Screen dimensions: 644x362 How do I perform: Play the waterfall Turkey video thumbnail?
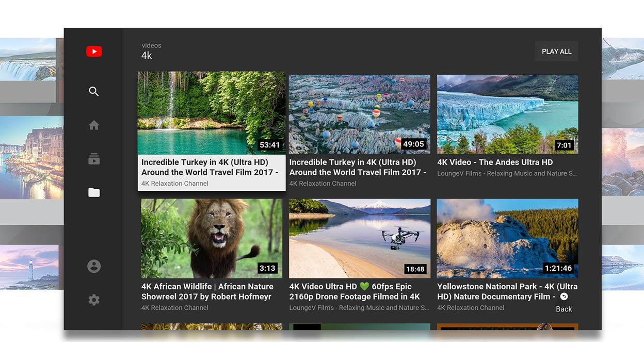[x=212, y=113]
